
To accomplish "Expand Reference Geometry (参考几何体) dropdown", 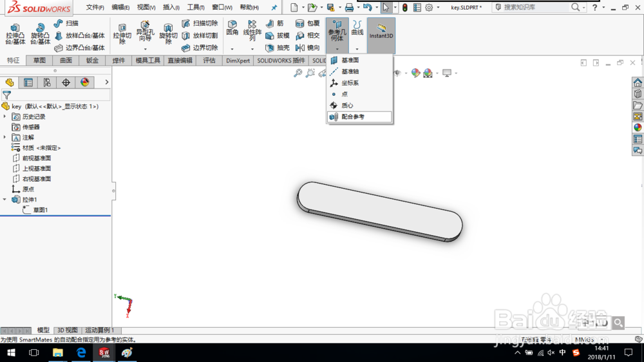I will pos(337,49).
